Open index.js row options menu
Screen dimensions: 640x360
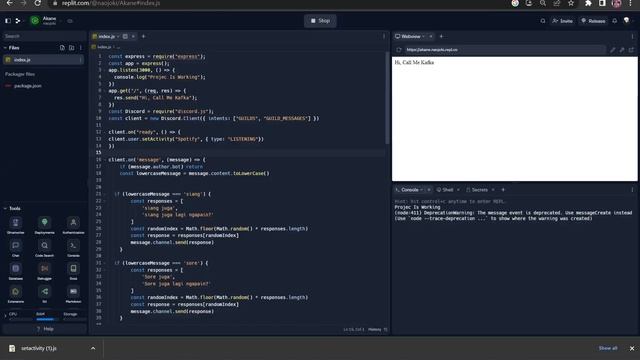tap(80, 60)
